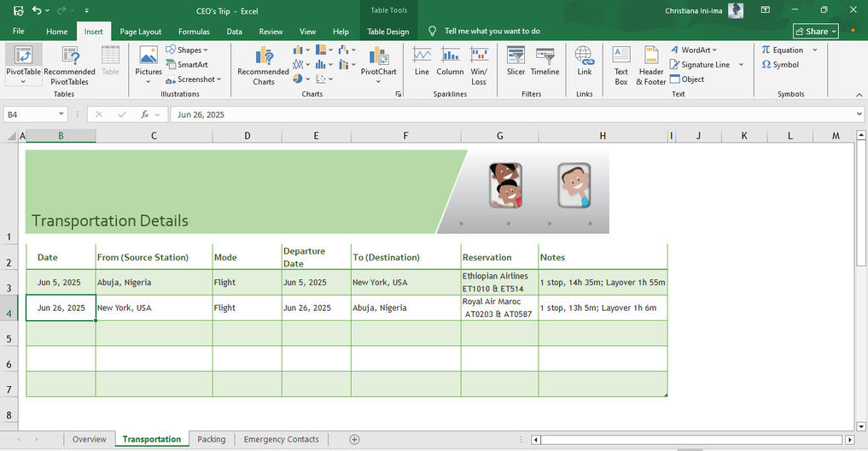
Task: Click the PivotTable icon
Action: coord(23,56)
